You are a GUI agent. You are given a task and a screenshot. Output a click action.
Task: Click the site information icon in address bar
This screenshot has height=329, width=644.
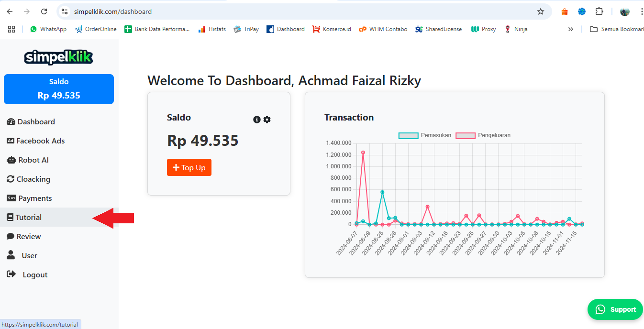[x=65, y=11]
